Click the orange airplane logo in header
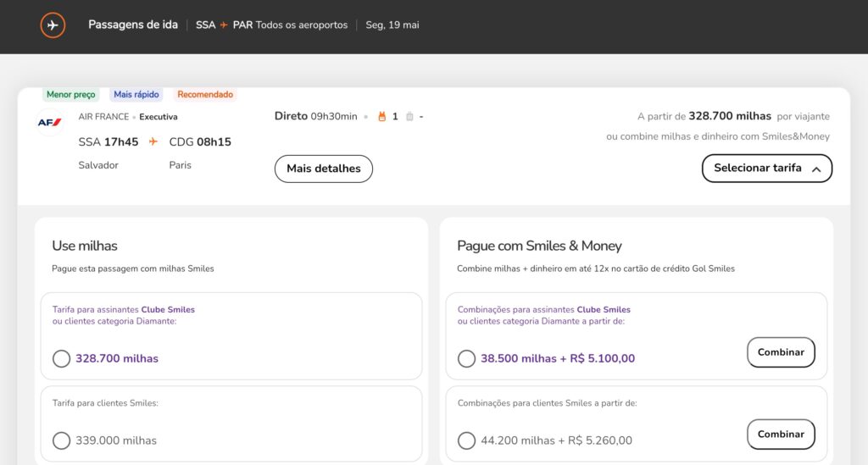Image resolution: width=868 pixels, height=465 pixels. click(x=53, y=25)
